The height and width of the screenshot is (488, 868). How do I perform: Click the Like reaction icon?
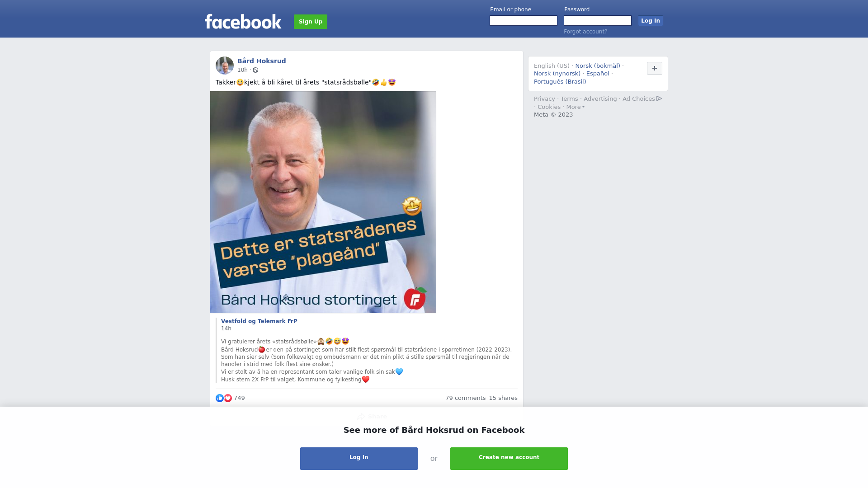pyautogui.click(x=220, y=398)
